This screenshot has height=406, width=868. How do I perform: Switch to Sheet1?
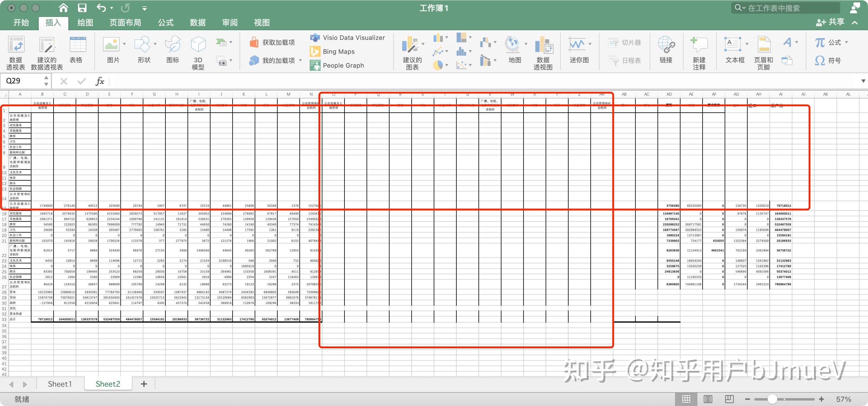coord(59,384)
